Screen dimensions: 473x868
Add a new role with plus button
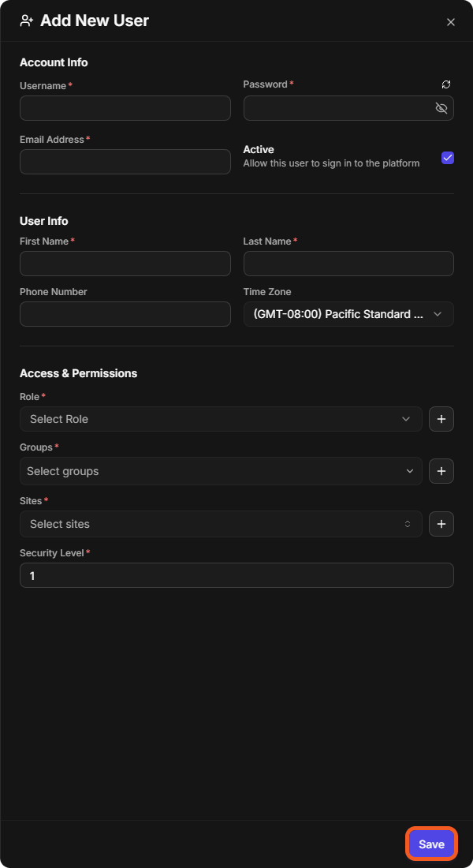441,419
